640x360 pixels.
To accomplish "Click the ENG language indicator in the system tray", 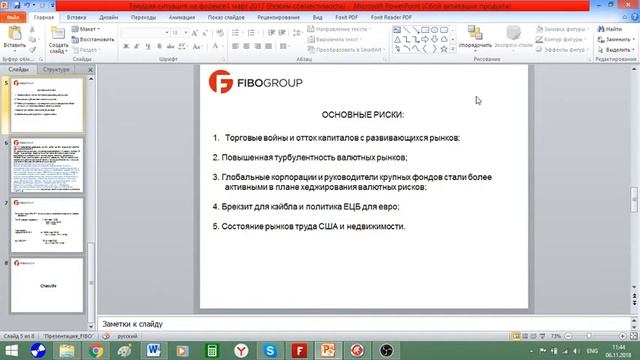I will coord(592,351).
